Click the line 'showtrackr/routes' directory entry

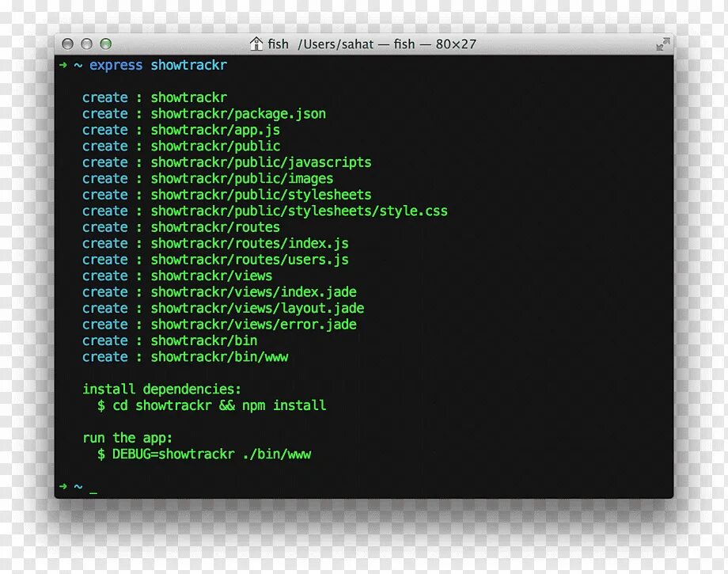pos(215,227)
